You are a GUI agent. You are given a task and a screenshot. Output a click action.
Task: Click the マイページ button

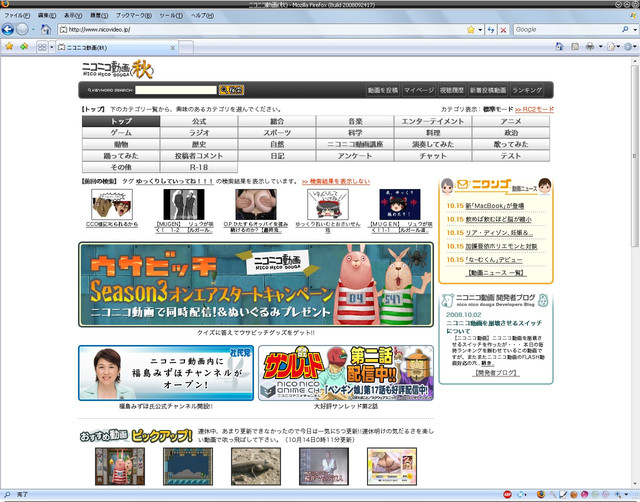(x=418, y=90)
